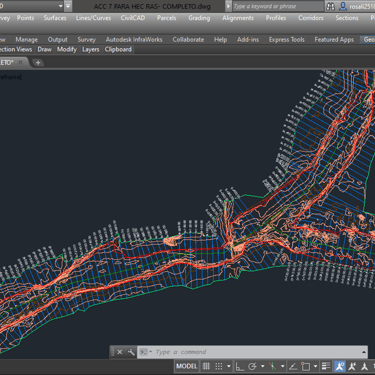Expand search options arrow before keyword box
This screenshot has width=375, height=375.
[x=228, y=6]
